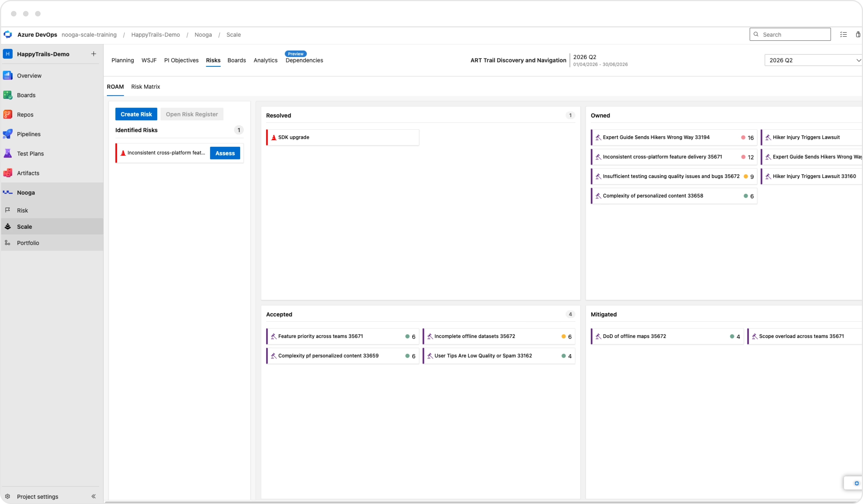Click the Resolved column count badge 1
Screen dimensions: 863x504
570,115
